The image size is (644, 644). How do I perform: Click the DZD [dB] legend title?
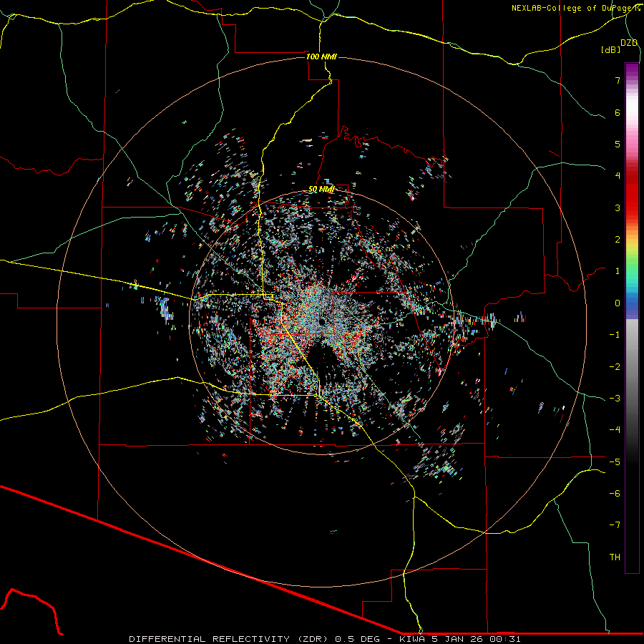620,46
